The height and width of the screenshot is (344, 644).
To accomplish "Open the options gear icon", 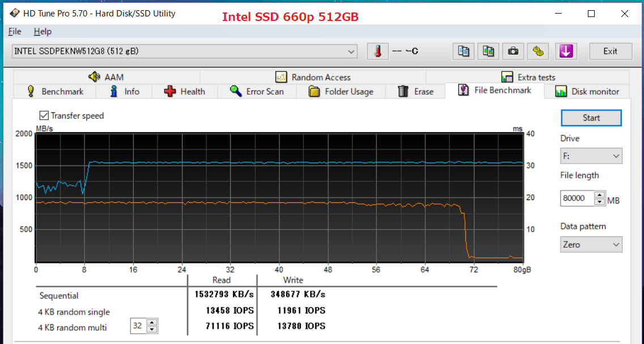I will point(538,52).
